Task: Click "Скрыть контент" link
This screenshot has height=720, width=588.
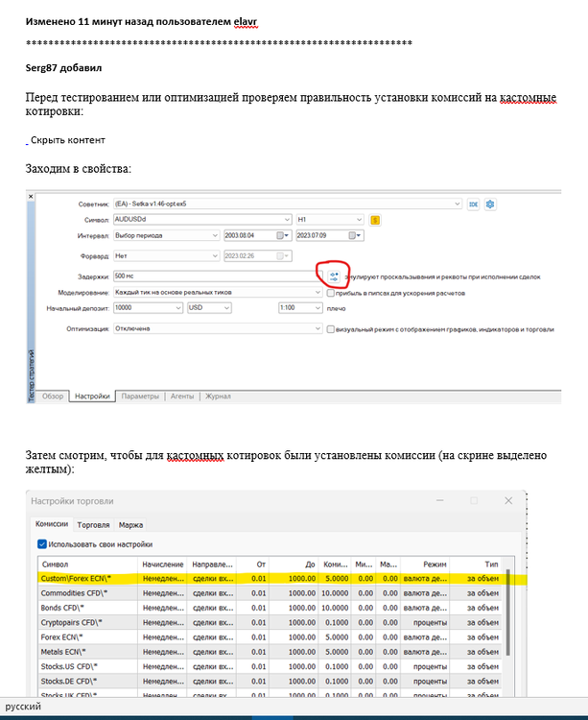Action: 68,140
